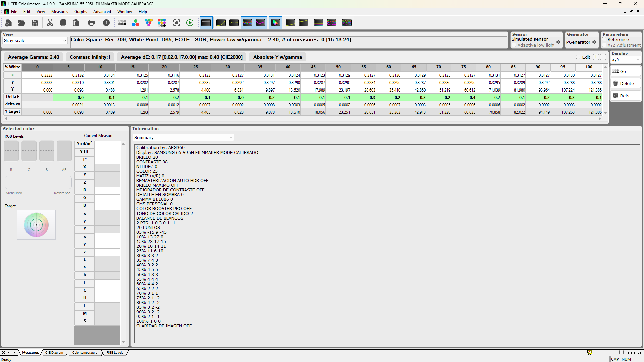Open near-white luminance graph icon
644x362 pixels.
(x=304, y=23)
